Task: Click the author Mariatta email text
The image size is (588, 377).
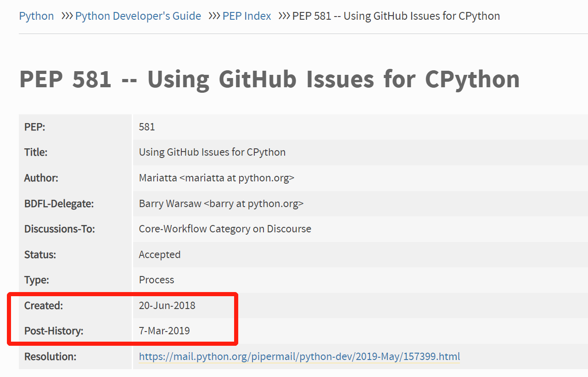Action: click(x=216, y=178)
